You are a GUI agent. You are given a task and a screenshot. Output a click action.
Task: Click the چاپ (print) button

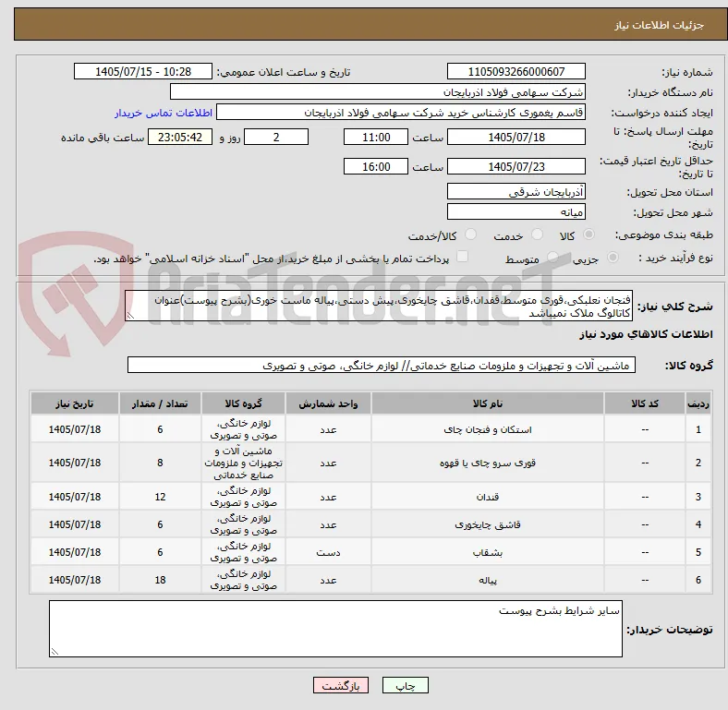[405, 686]
